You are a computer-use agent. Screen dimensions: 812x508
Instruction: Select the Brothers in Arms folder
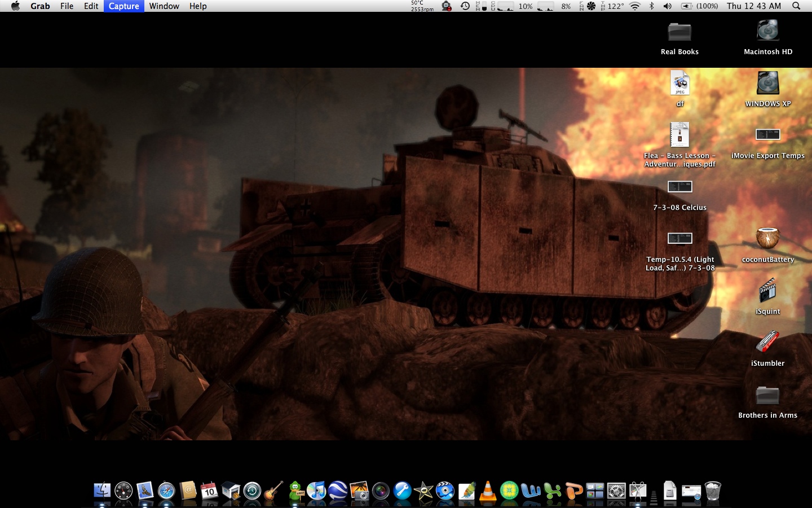click(x=768, y=401)
